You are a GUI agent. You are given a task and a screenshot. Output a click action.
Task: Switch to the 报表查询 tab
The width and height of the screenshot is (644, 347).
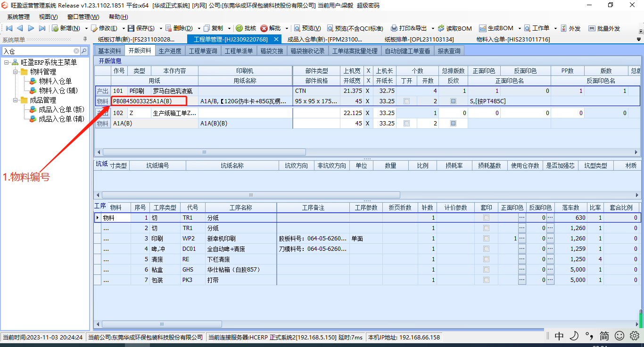click(449, 51)
